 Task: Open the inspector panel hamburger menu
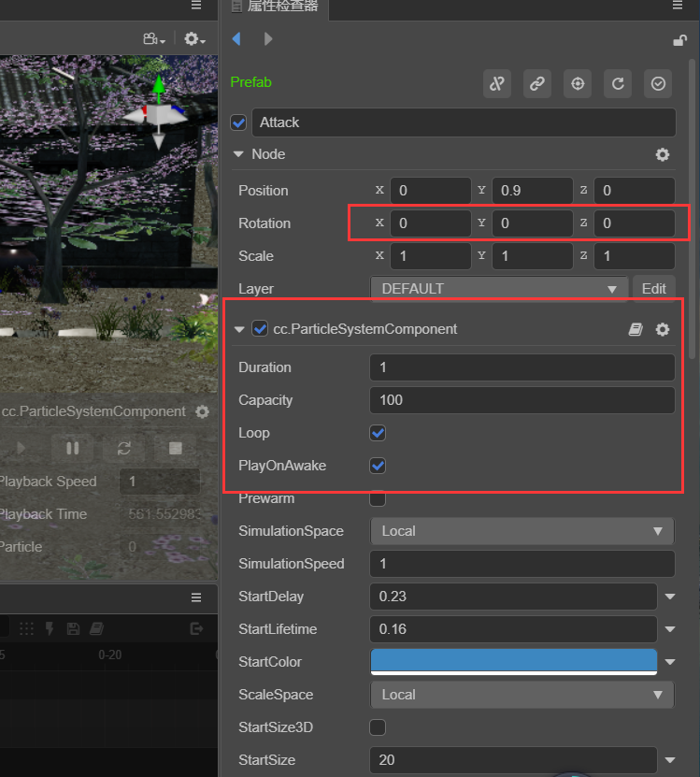coord(678,5)
